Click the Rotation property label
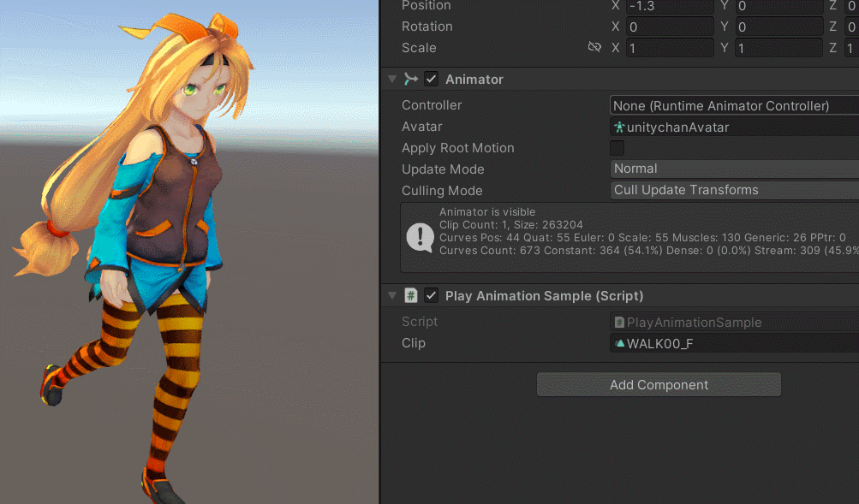859x504 pixels. [427, 27]
